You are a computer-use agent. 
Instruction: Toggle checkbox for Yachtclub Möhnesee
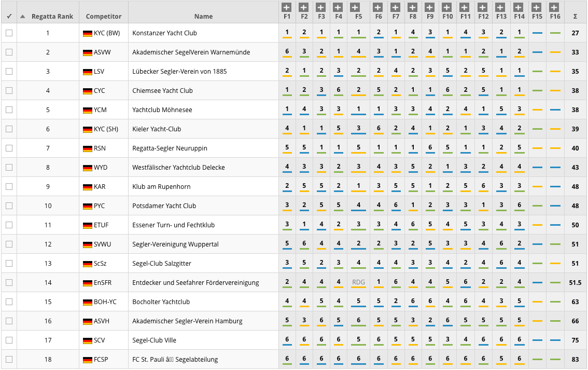coord(9,109)
